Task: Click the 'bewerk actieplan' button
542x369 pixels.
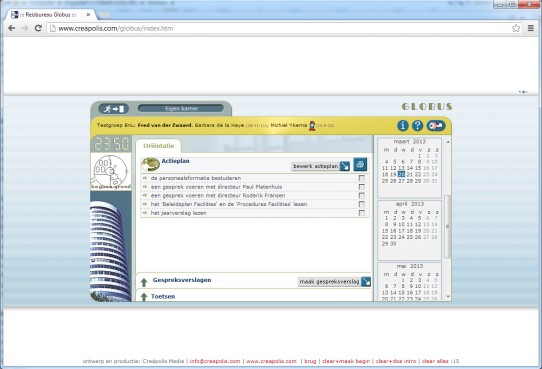Action: (x=321, y=166)
